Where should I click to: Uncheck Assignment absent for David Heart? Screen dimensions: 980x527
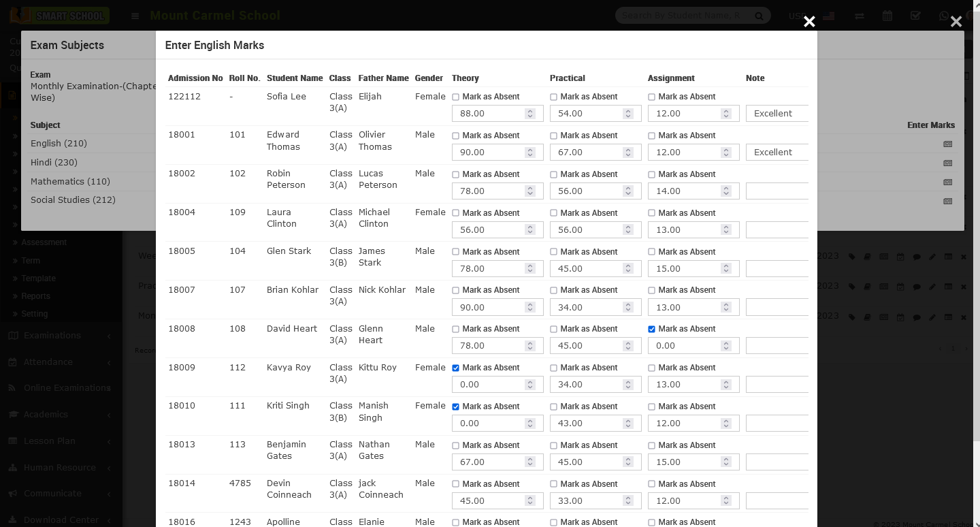tap(652, 329)
